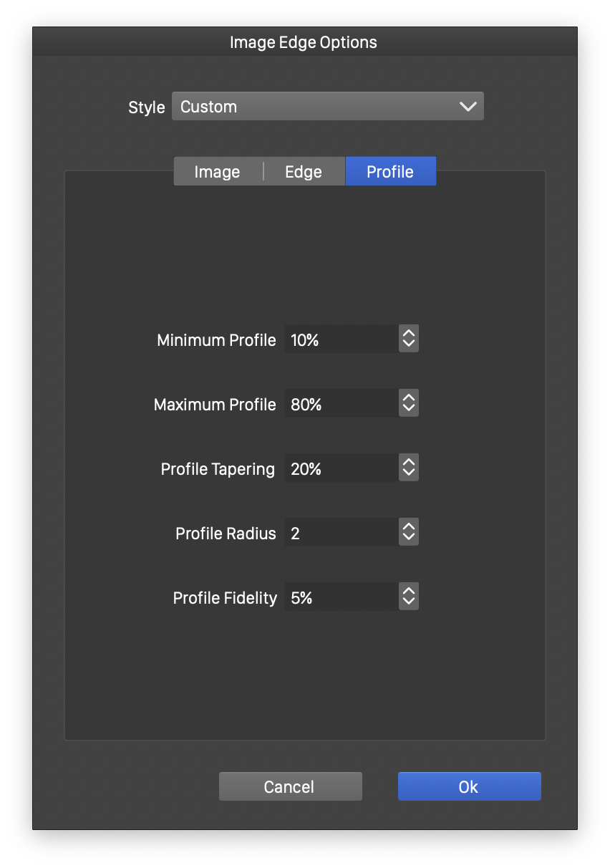Increase Profile Radius with the up arrow
Image resolution: width=610 pixels, height=868 pixels.
pyautogui.click(x=409, y=526)
